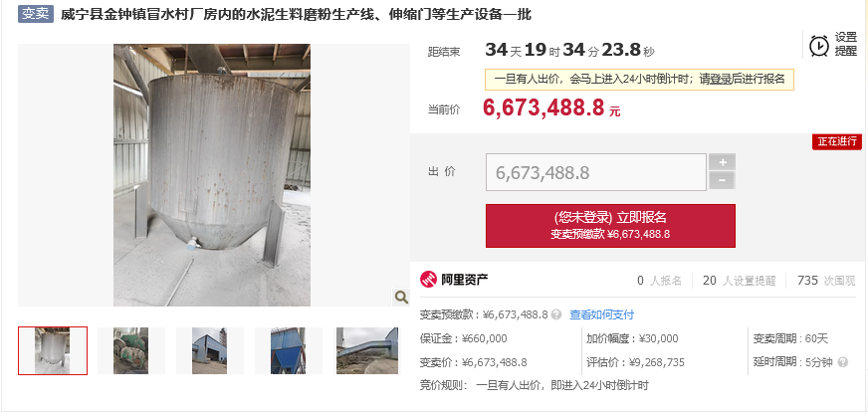The image size is (868, 416).
Task: Click the red 立即报名 button
Action: [x=610, y=226]
